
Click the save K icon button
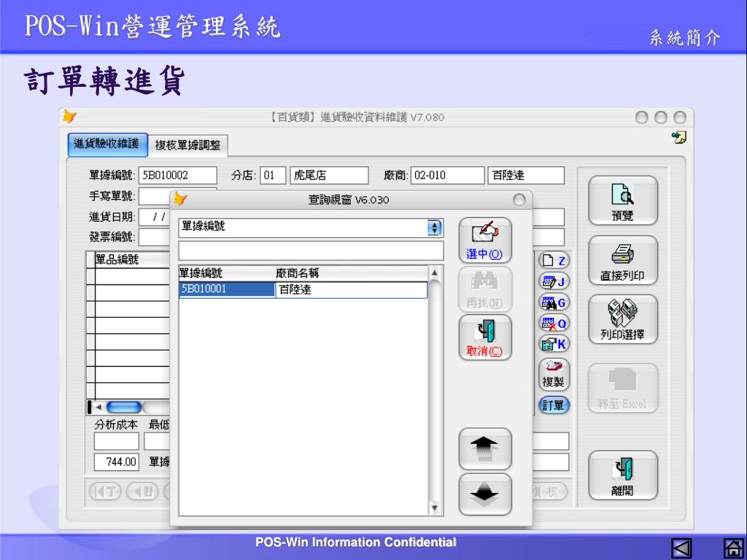[554, 344]
